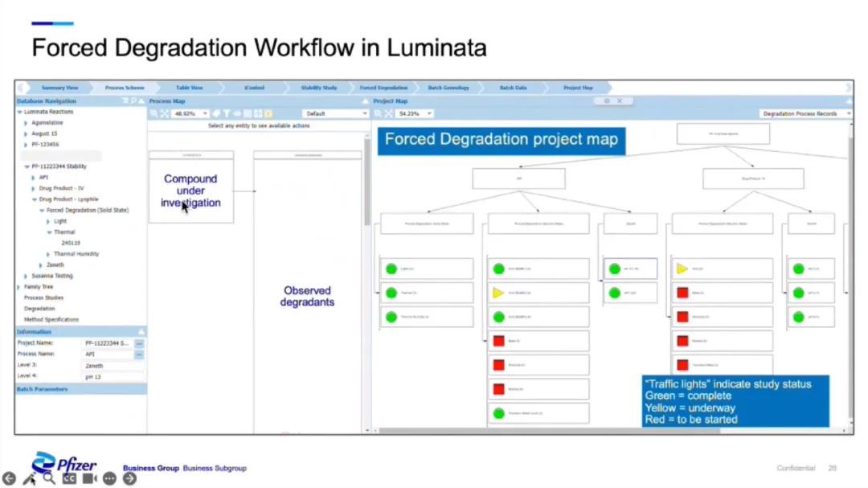Select the Method Specifications tree item
The width and height of the screenshot is (868, 488).
coord(51,320)
